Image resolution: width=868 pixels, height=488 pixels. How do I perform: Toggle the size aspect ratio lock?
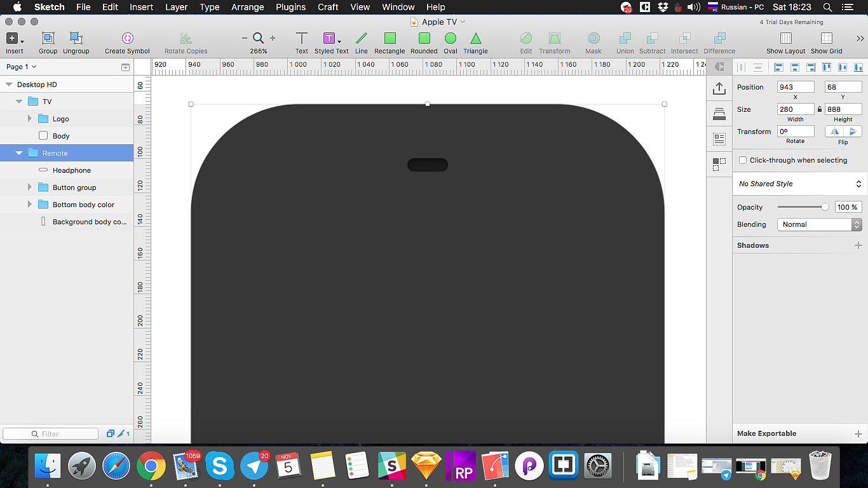pyautogui.click(x=819, y=109)
